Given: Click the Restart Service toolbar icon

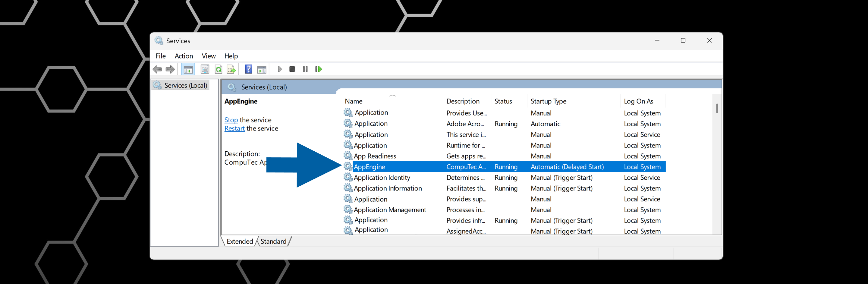Looking at the screenshot, I should (318, 69).
